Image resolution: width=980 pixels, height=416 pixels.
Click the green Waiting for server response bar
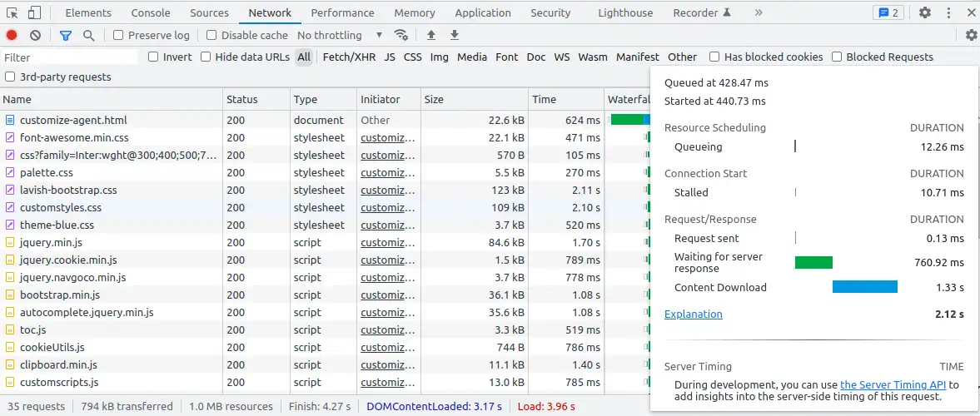tap(813, 262)
